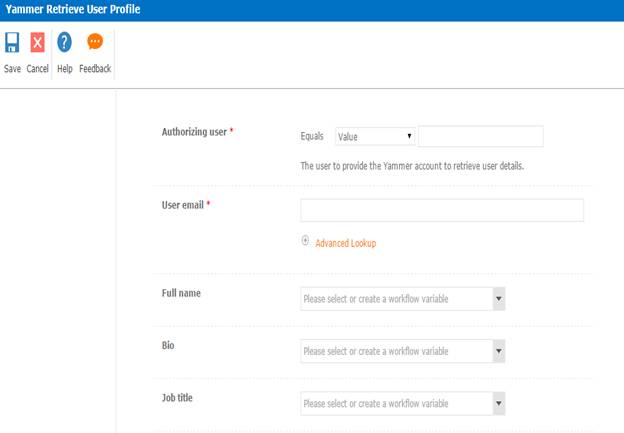Screen dimensions: 624x433
Task: Open Help via question mark icon
Action: tap(65, 43)
